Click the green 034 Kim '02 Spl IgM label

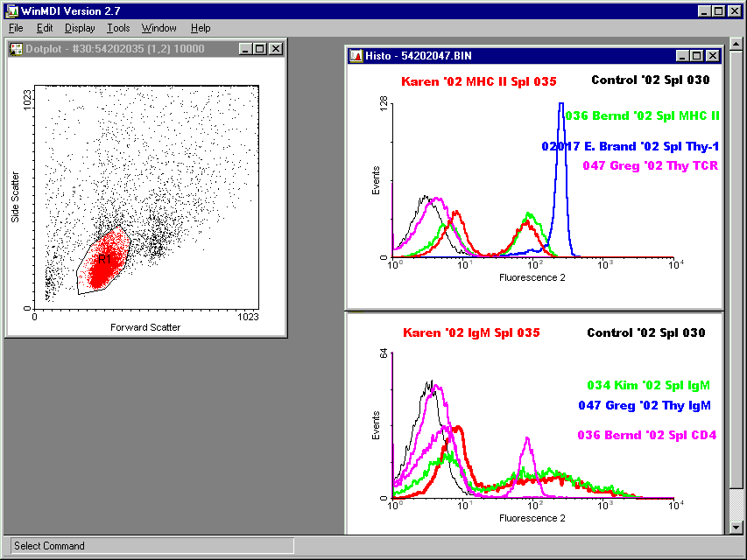648,385
